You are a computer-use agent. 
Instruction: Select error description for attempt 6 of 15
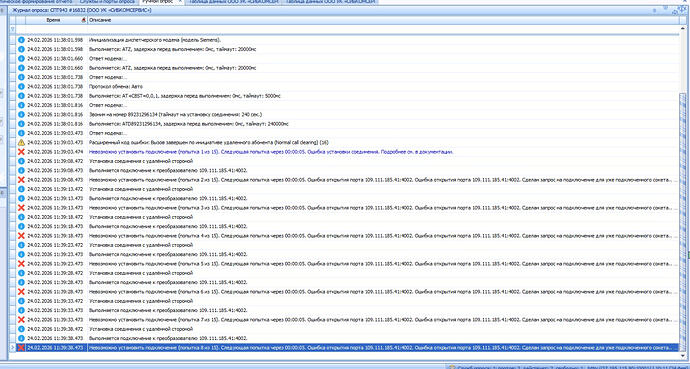381,292
